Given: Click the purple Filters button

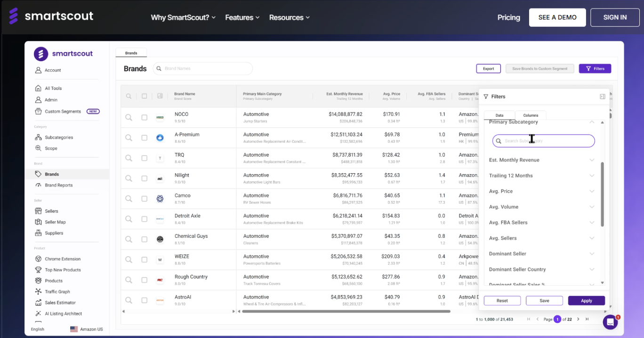Looking at the screenshot, I should tap(595, 69).
